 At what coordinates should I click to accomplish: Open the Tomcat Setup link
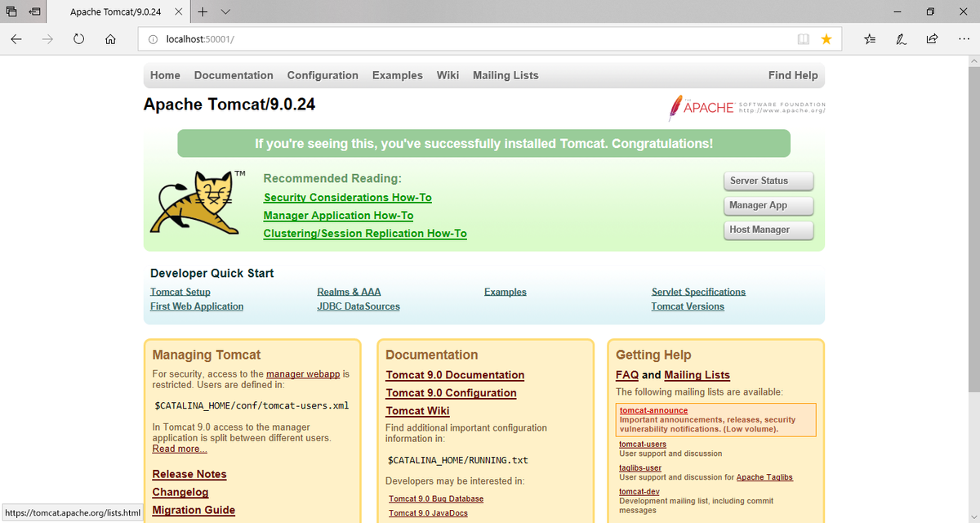coord(180,292)
